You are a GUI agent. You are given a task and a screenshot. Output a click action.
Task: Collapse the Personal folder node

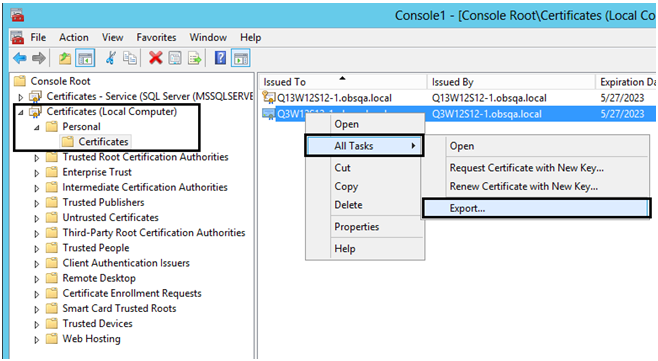click(37, 127)
